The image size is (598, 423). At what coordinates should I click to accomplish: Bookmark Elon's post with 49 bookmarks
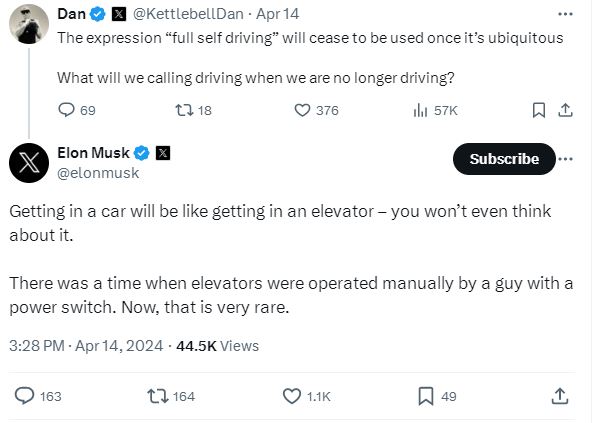coord(437,396)
